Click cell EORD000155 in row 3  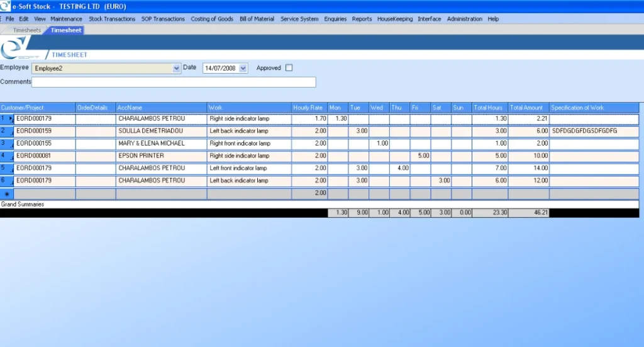(45, 144)
